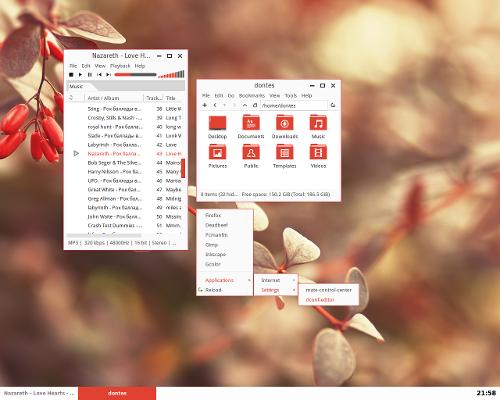Reload the folder using the refresh icon

click(x=333, y=105)
